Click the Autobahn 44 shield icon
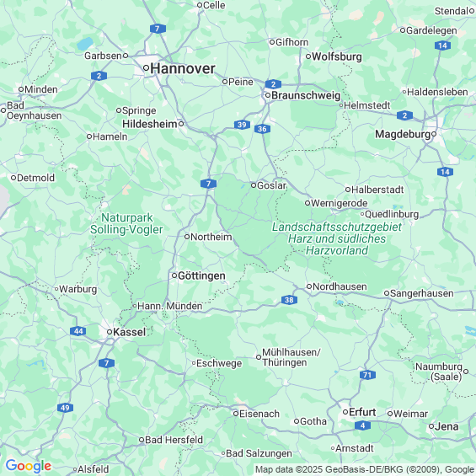 pyautogui.click(x=78, y=331)
